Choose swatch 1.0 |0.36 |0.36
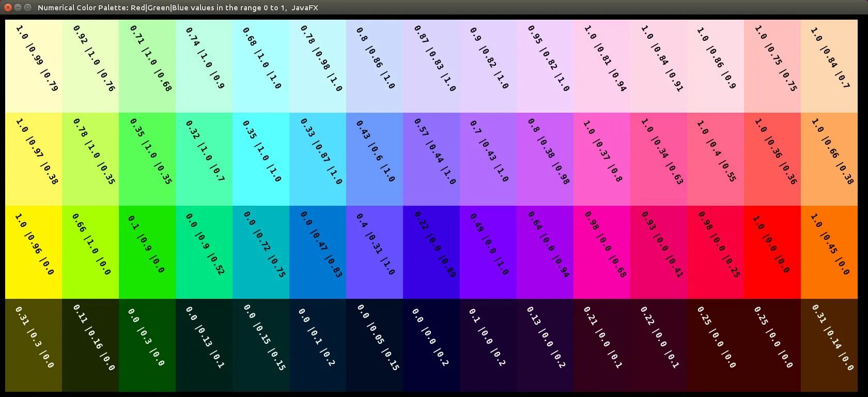The width and height of the screenshot is (868, 397). (772, 159)
